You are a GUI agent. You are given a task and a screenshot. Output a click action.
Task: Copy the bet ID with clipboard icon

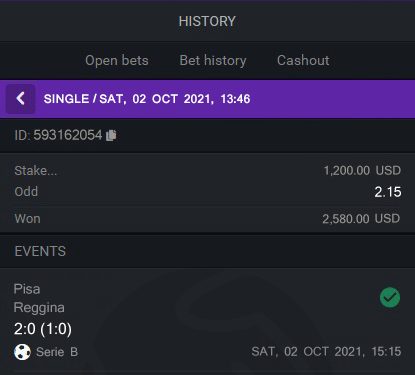[111, 135]
